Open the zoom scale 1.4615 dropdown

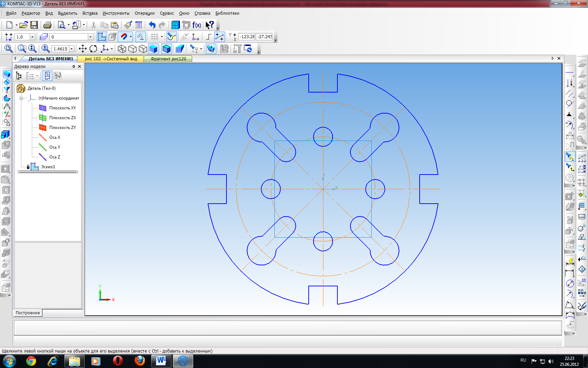point(72,49)
